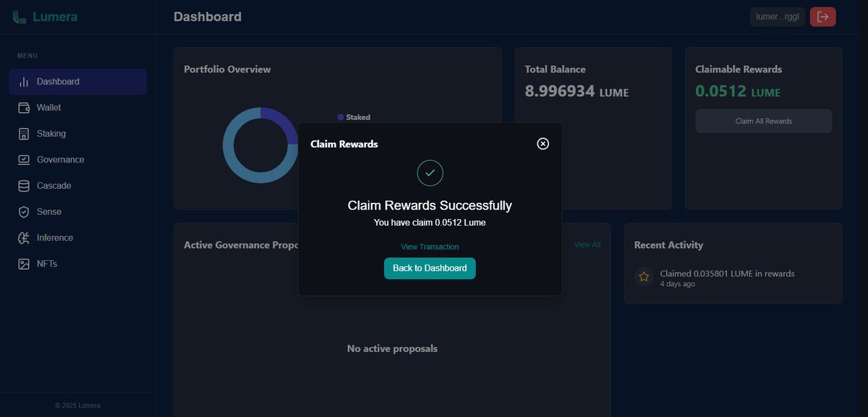Click the lumer...rggl wallet address button
The height and width of the screenshot is (417, 868).
click(x=778, y=17)
